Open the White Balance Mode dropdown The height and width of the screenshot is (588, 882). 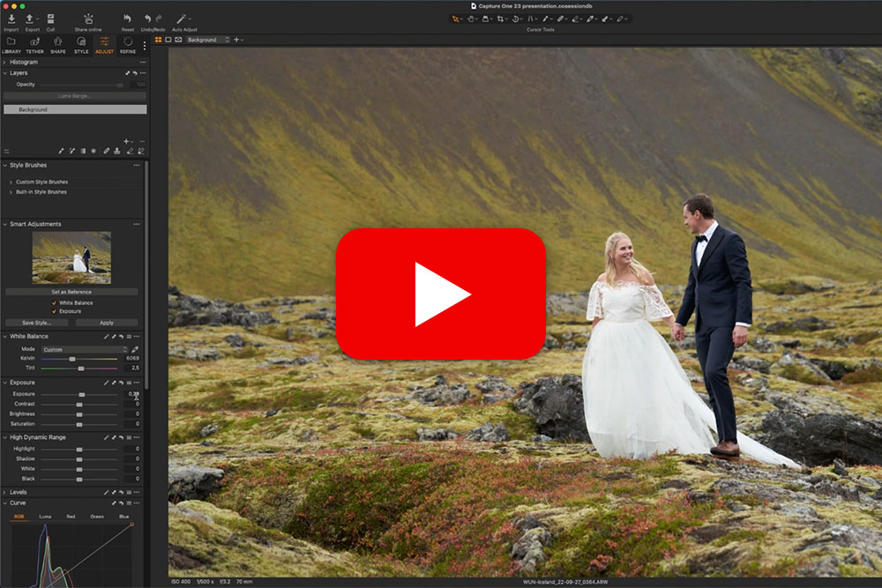point(84,349)
